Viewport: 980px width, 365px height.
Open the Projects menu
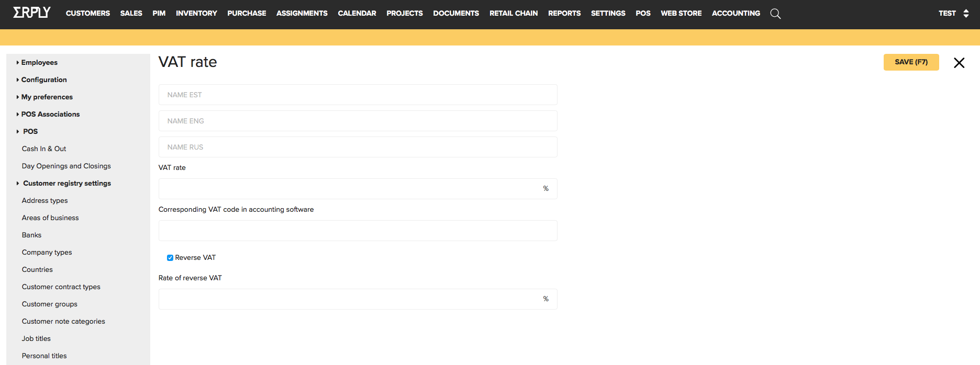pyautogui.click(x=405, y=13)
